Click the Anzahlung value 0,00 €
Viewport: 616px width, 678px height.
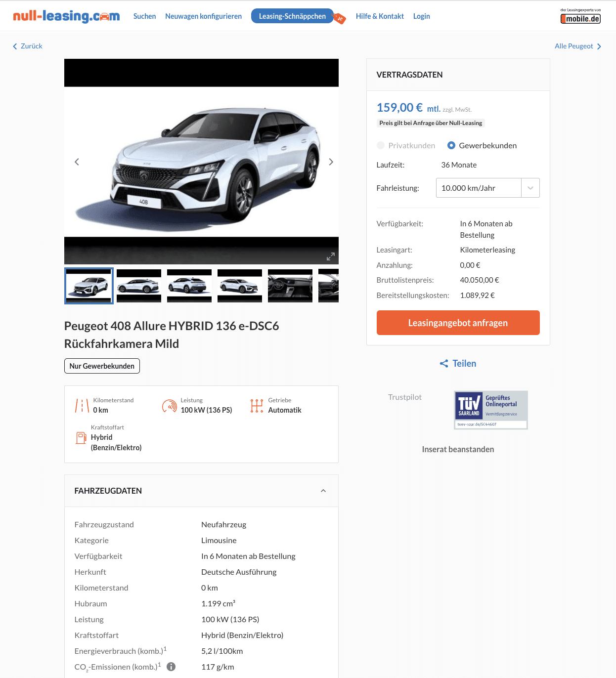pos(470,265)
